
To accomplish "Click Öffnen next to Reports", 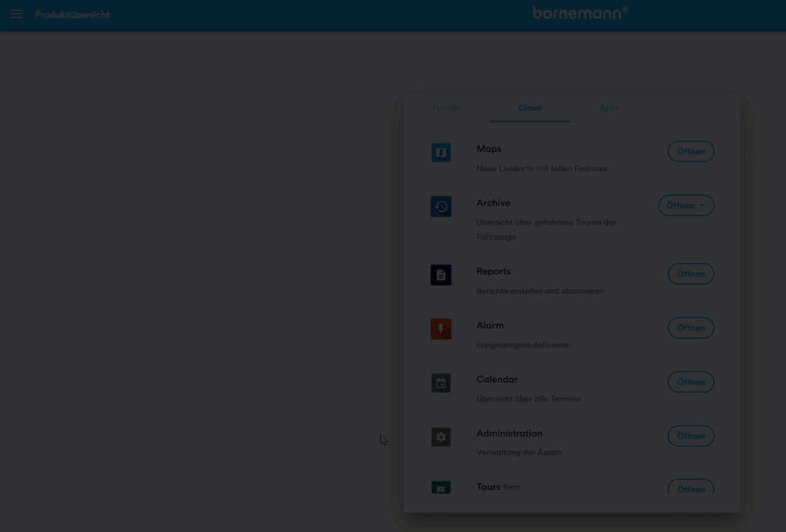I will tap(690, 273).
